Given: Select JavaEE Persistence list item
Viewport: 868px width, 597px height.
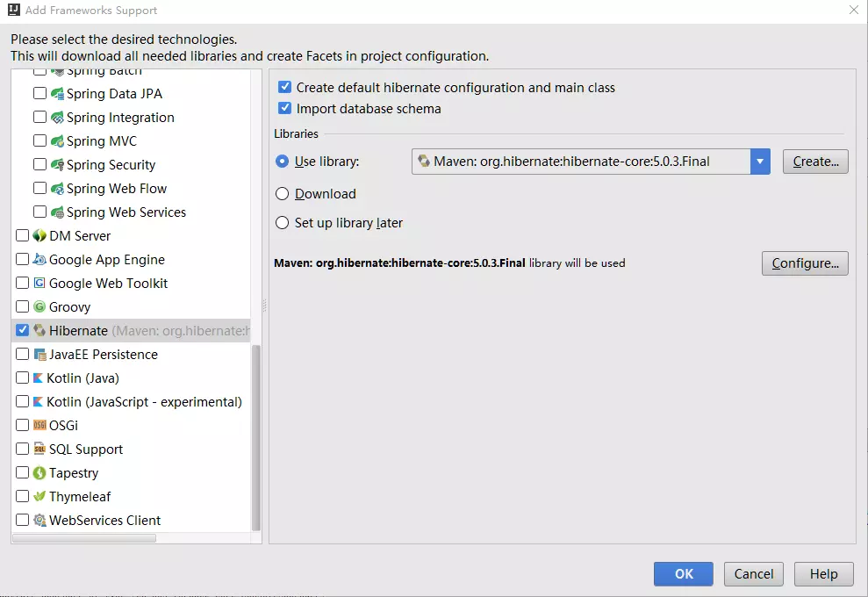Looking at the screenshot, I should point(104,355).
